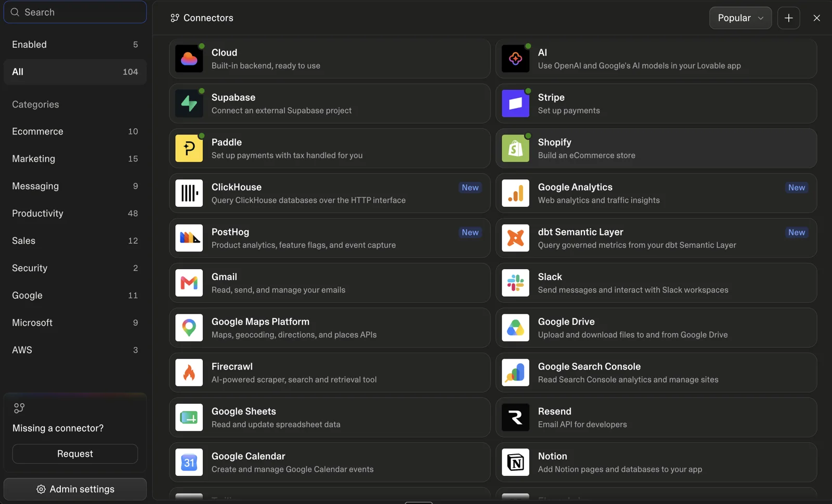Open the green Shopify bag icon
The height and width of the screenshot is (504, 832).
tap(515, 149)
